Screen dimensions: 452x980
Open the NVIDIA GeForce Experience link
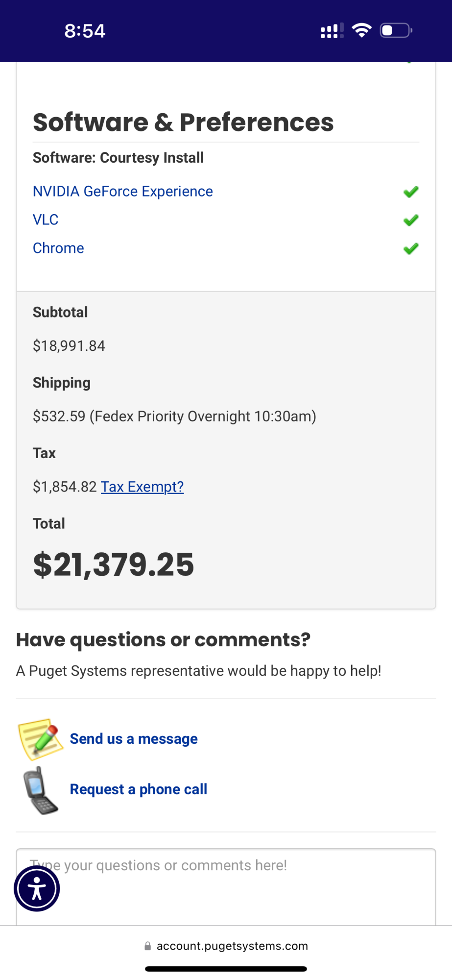122,191
